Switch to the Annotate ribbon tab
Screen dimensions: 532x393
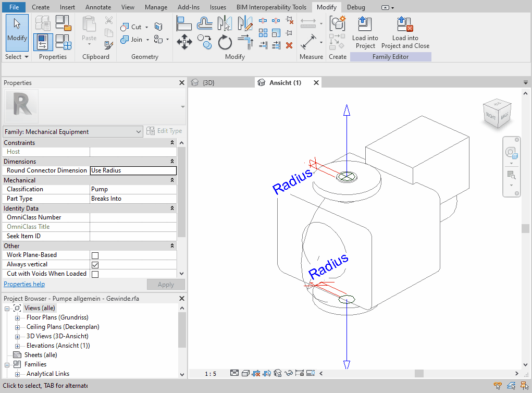pos(98,7)
